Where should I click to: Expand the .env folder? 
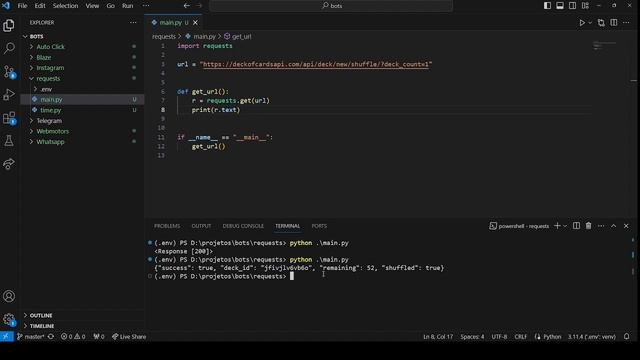(36, 89)
